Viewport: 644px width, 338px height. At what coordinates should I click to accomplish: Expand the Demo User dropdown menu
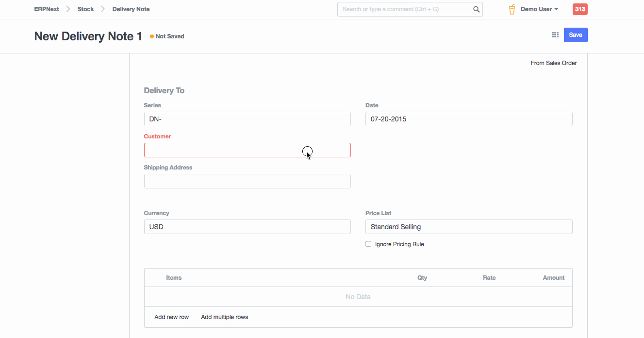pos(539,9)
